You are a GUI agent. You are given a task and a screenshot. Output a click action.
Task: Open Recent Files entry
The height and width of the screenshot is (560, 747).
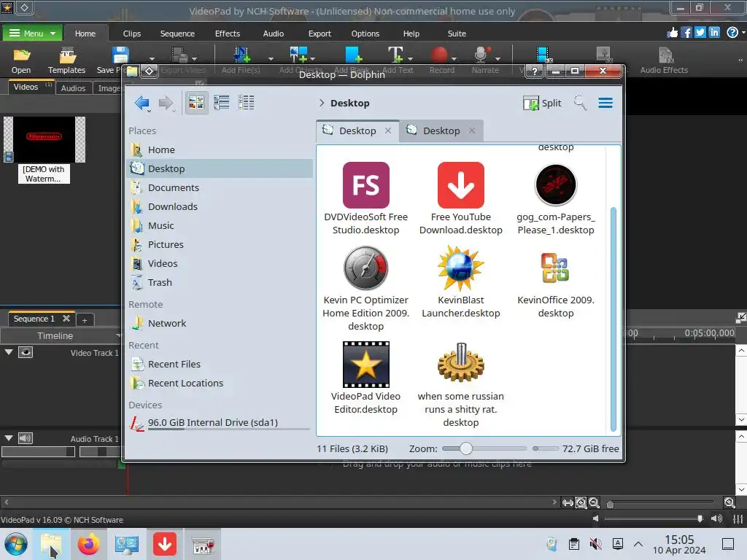[x=220, y=365]
